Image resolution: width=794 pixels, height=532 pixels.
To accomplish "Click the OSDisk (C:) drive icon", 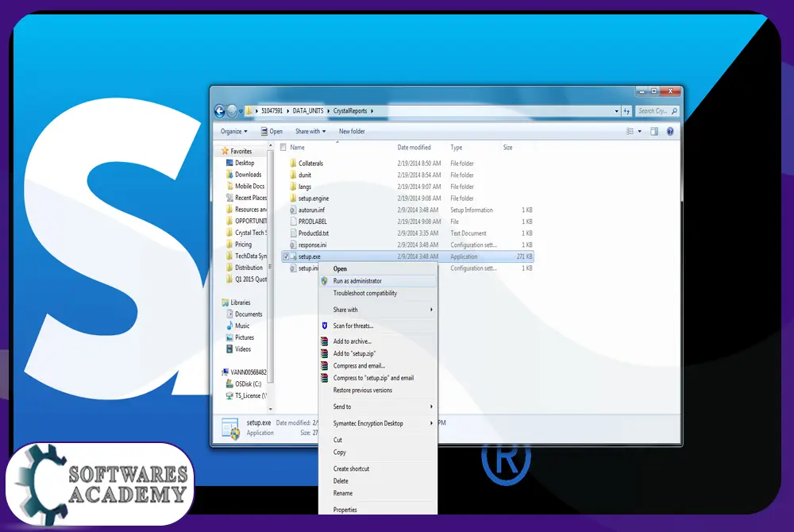I will pos(229,384).
